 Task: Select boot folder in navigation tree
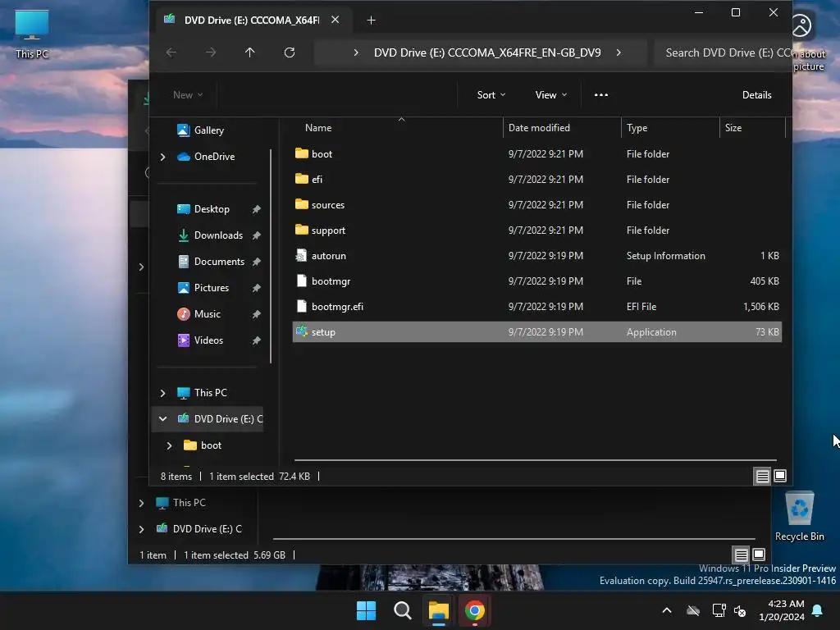tap(211, 445)
